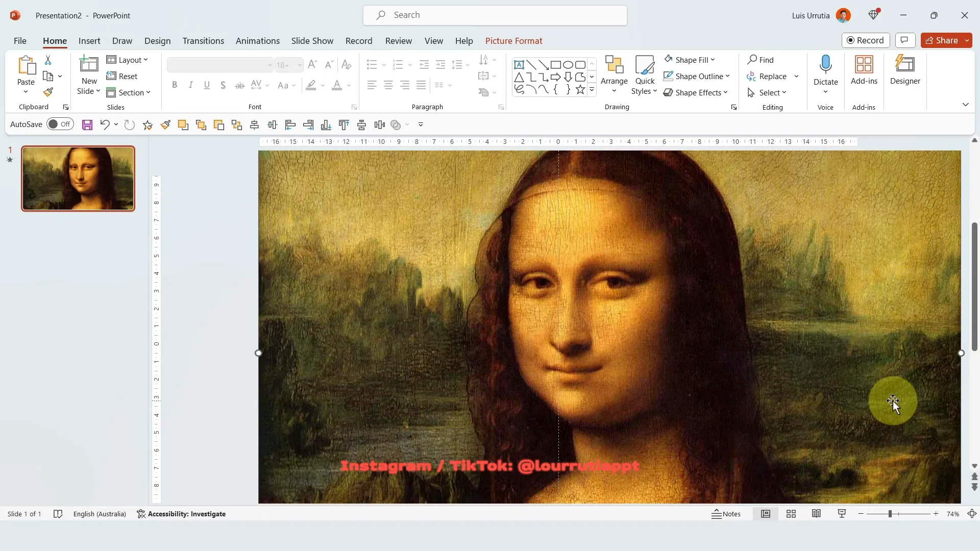Click the Font Color swatch button
The height and width of the screenshot is (551, 980).
click(337, 85)
